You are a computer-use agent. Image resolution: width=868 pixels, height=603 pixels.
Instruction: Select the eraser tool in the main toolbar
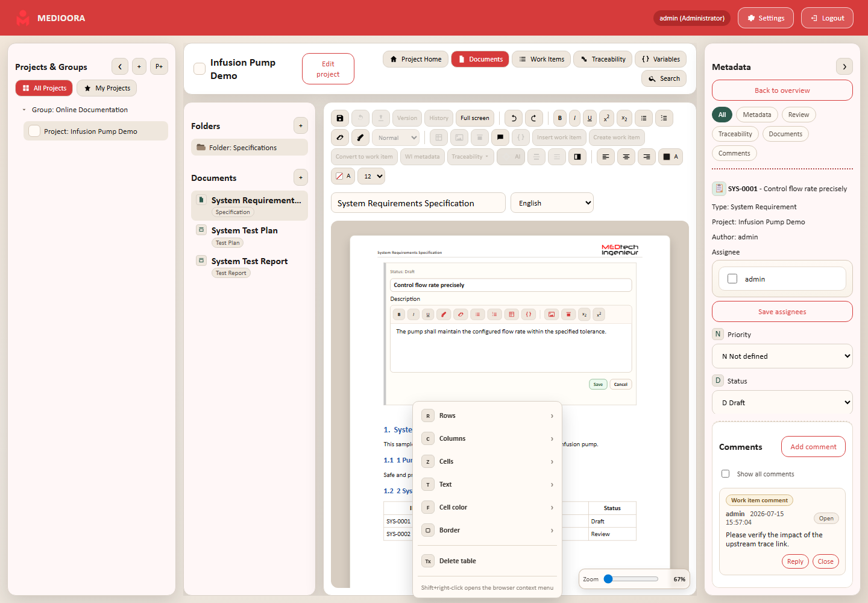(x=340, y=137)
